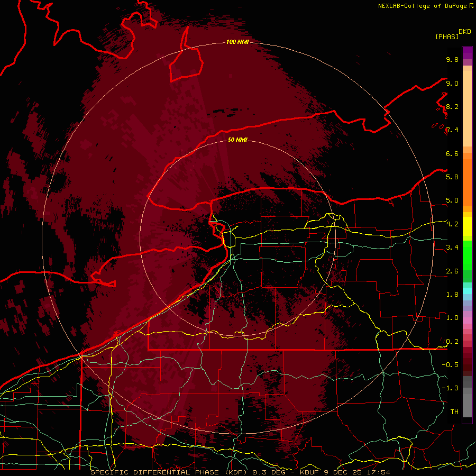Screen dimensions: 476x476
Task: Click the 9.0 value on the color scale
Action: (x=452, y=83)
